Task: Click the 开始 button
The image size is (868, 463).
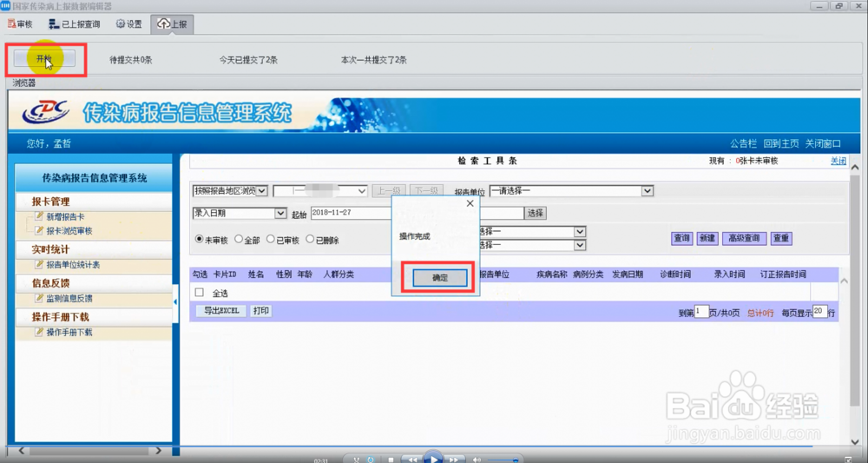Action: point(44,59)
